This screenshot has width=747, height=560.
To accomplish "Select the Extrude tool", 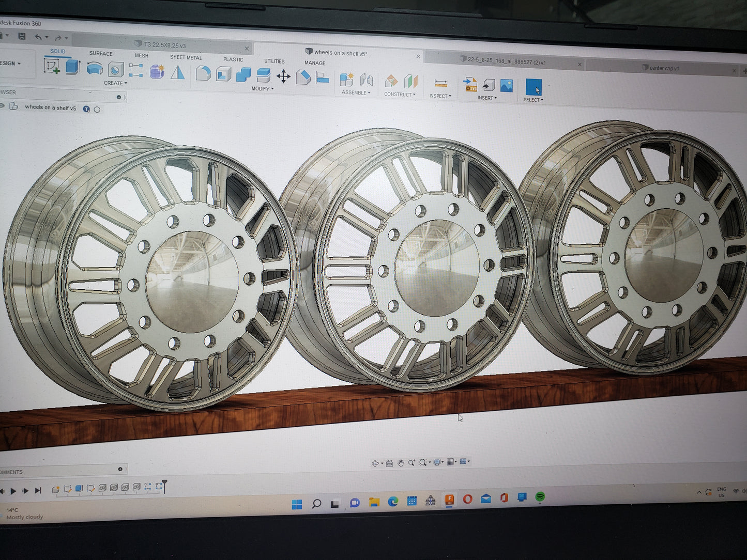I will [73, 67].
